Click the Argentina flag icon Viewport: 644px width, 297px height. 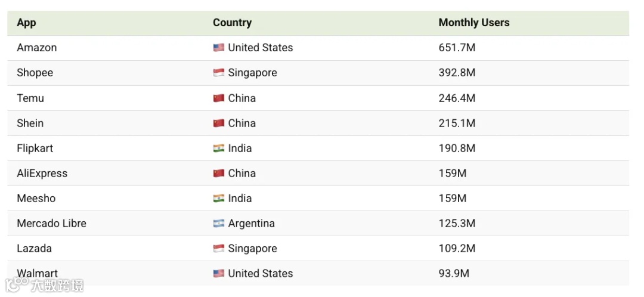point(219,224)
